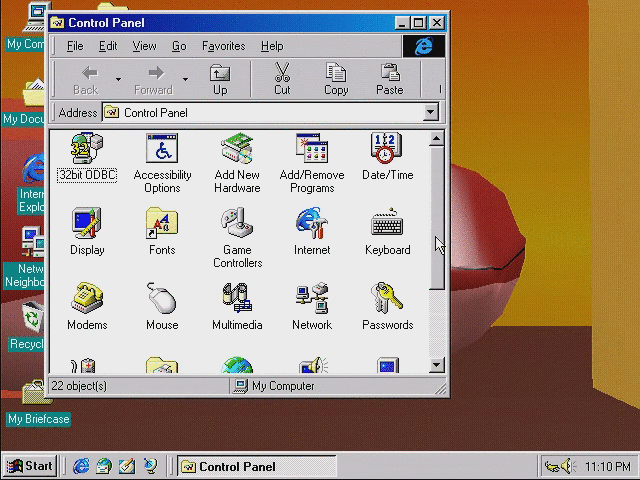Open Mouse settings icon

click(x=162, y=298)
